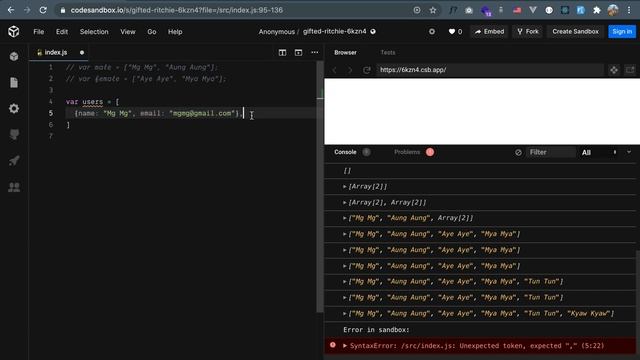Image resolution: width=640 pixels, height=360 pixels.
Task: Click the Anonymous author link
Action: click(x=276, y=32)
